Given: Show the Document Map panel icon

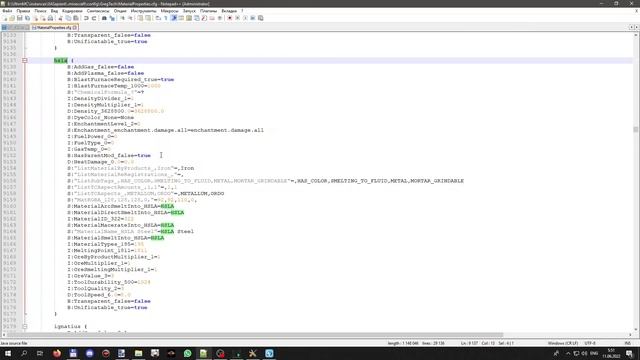Looking at the screenshot, I should click(x=189, y=18).
